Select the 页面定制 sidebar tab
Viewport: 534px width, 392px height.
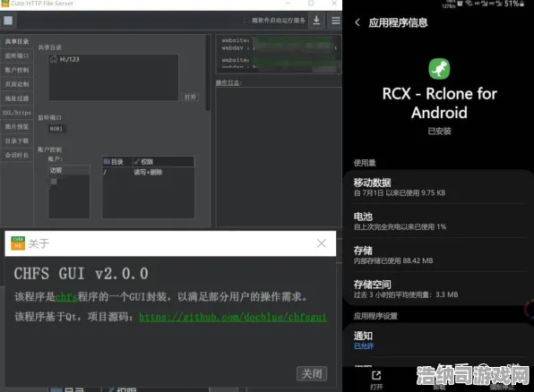click(17, 84)
